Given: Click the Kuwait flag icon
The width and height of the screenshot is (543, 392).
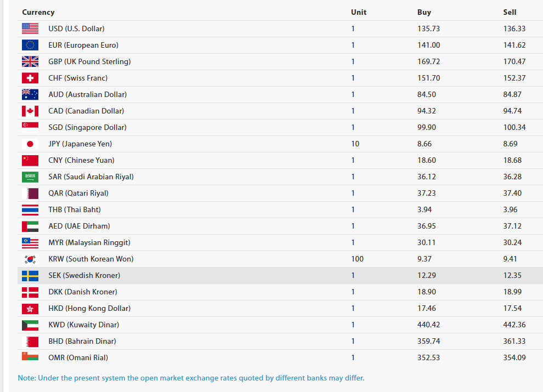Looking at the screenshot, I should pyautogui.click(x=30, y=325).
